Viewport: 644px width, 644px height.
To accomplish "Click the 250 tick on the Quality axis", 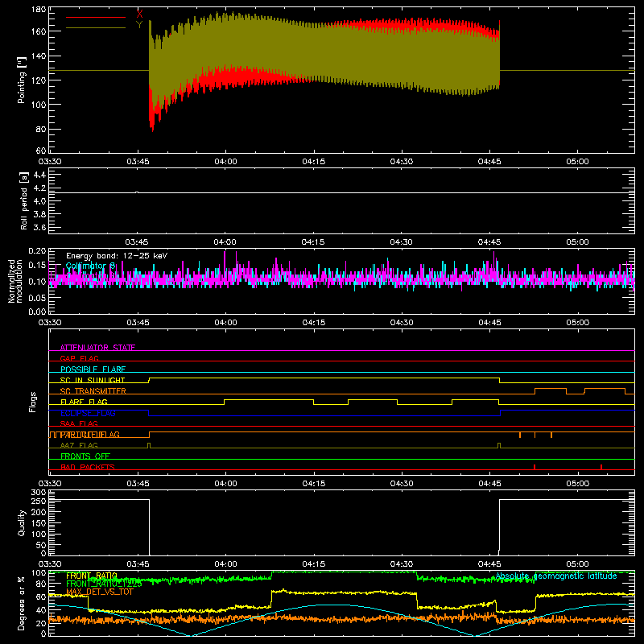I will click(39, 501).
